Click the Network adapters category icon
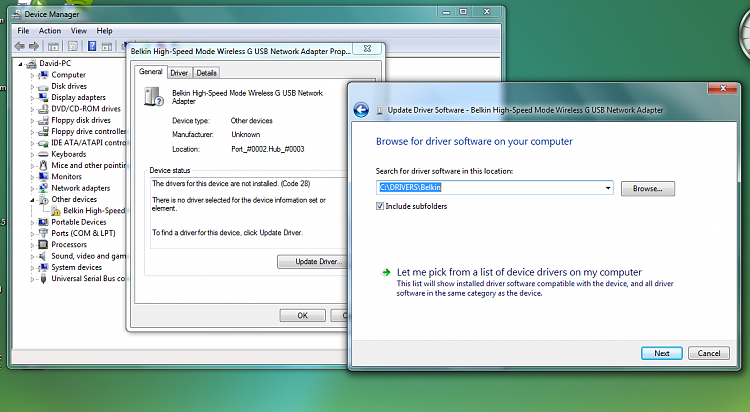 [44, 188]
